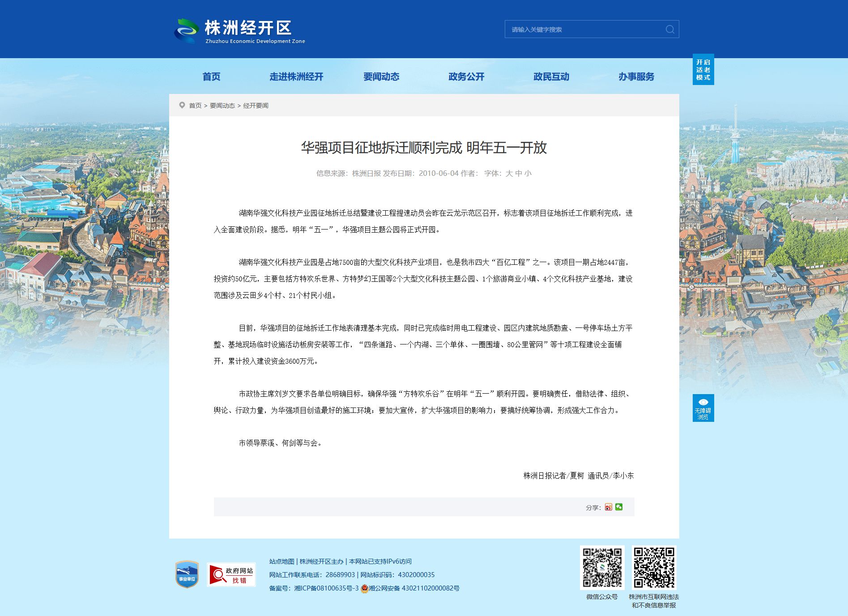Share article via Weibo icon
Image resolution: width=848 pixels, height=616 pixels.
608,507
